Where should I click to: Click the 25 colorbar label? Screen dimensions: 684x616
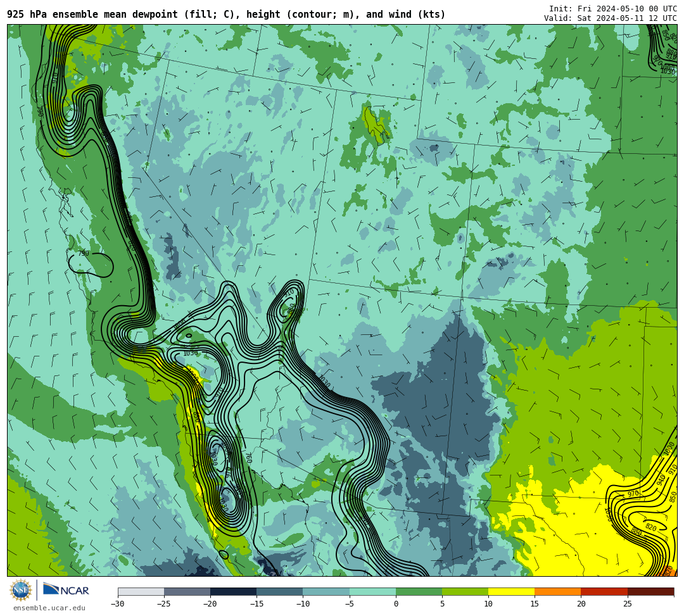point(627,604)
